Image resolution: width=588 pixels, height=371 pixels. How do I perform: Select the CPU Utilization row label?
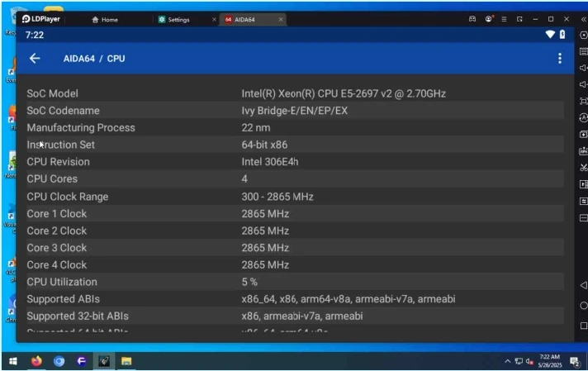tap(62, 282)
